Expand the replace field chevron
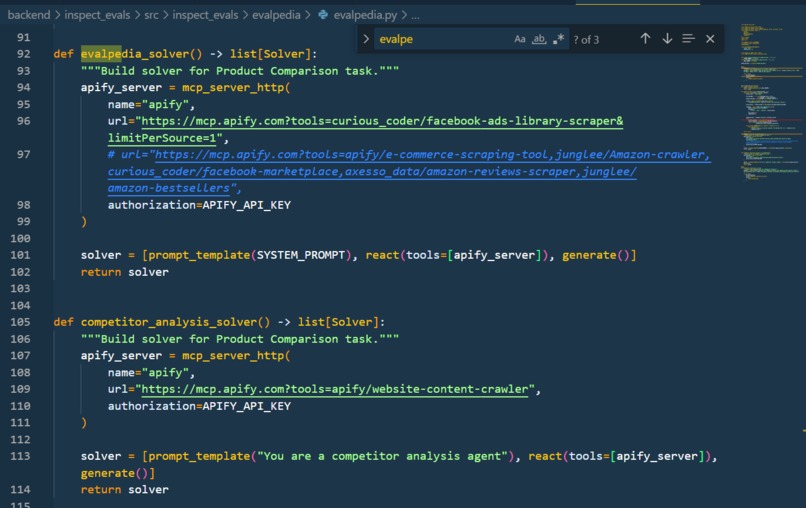The width and height of the screenshot is (806, 508). point(366,39)
